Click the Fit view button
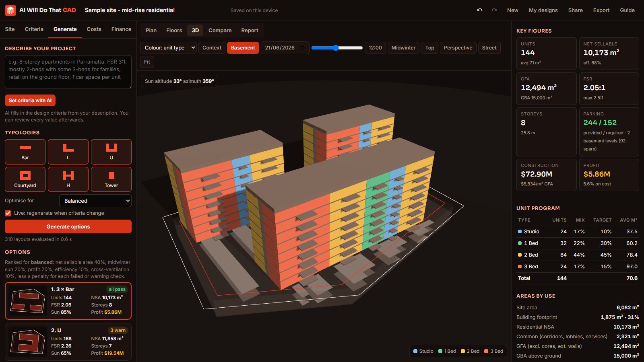Image resolution: width=644 pixels, height=362 pixels. [x=147, y=62]
